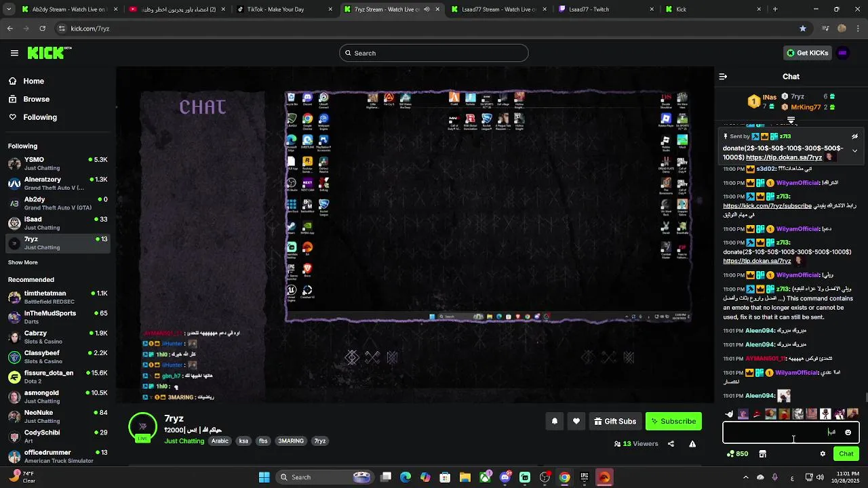Open the user avatar menu
Image resolution: width=868 pixels, height=488 pixels.
point(843,53)
